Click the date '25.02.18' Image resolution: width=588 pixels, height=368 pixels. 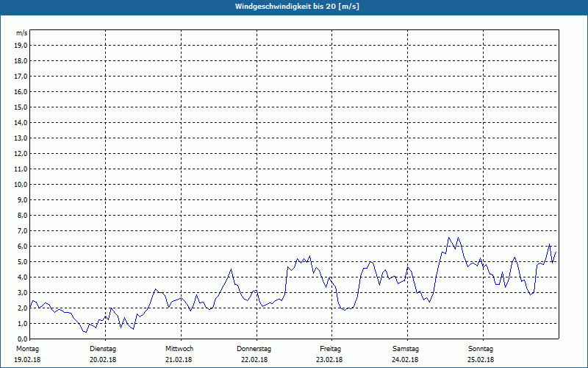481,360
